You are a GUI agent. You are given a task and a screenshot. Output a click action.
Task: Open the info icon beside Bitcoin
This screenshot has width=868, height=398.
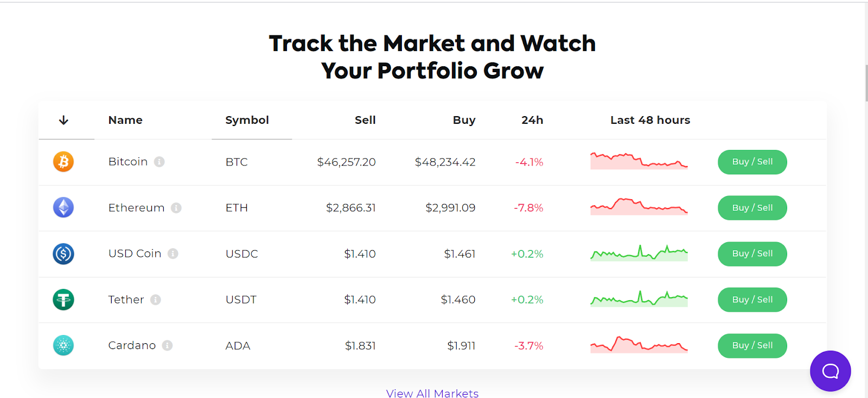pos(159,162)
